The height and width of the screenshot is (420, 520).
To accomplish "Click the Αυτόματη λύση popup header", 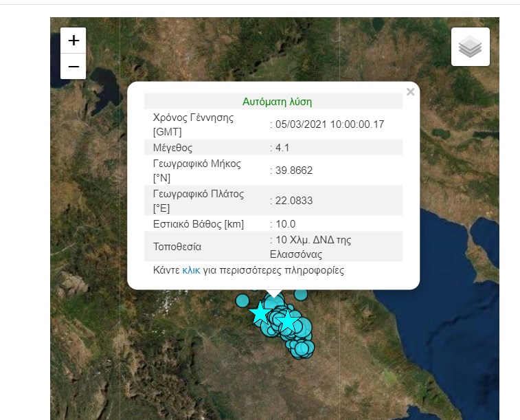I will pyautogui.click(x=277, y=101).
